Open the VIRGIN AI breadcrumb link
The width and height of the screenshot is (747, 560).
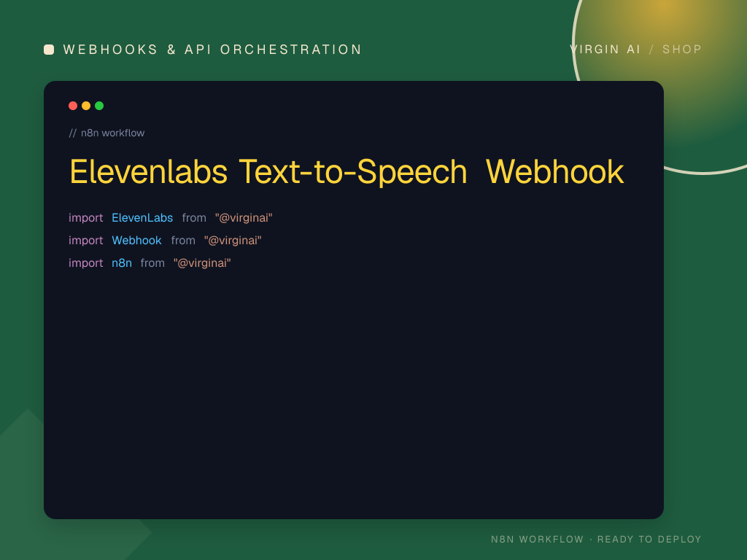coord(605,50)
